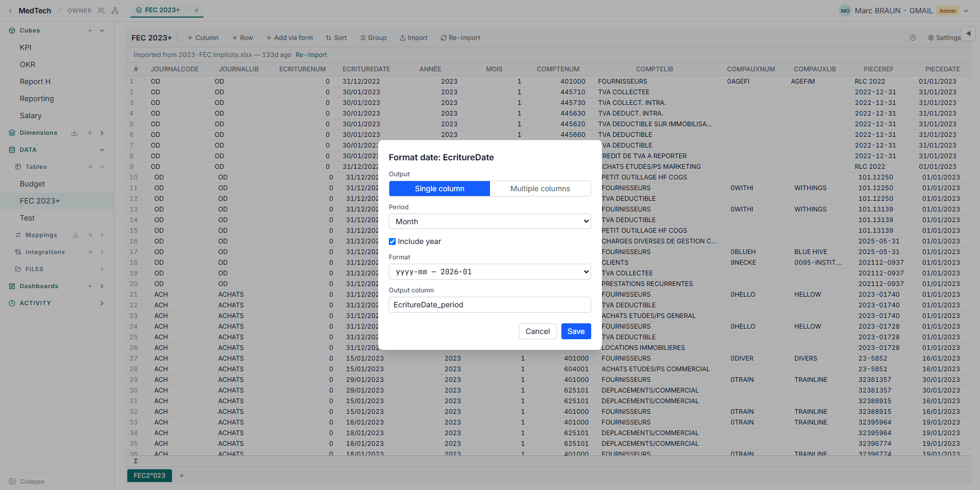Add a new dimension
This screenshot has width=980, height=490.
point(89,133)
